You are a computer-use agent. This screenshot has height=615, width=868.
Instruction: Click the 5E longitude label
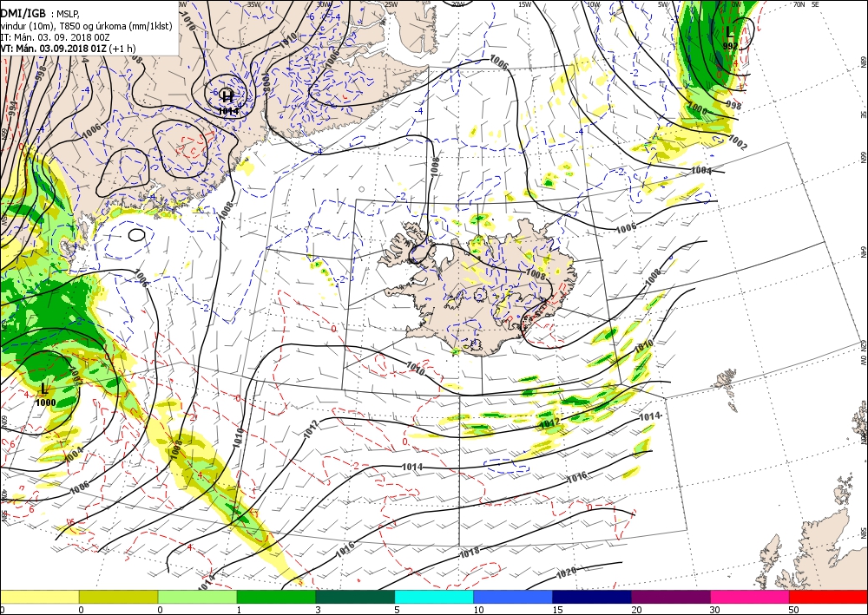815,4
